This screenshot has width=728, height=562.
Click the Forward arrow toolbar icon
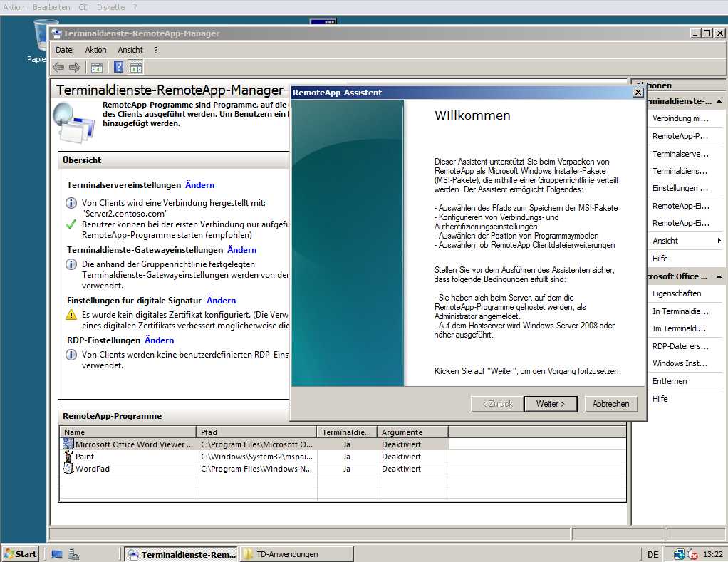point(75,67)
